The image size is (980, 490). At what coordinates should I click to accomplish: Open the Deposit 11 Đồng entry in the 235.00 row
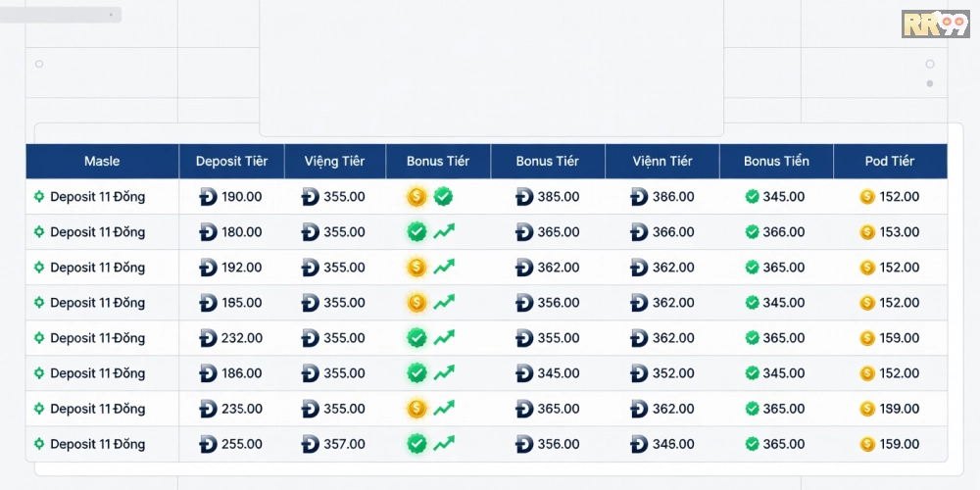click(97, 409)
